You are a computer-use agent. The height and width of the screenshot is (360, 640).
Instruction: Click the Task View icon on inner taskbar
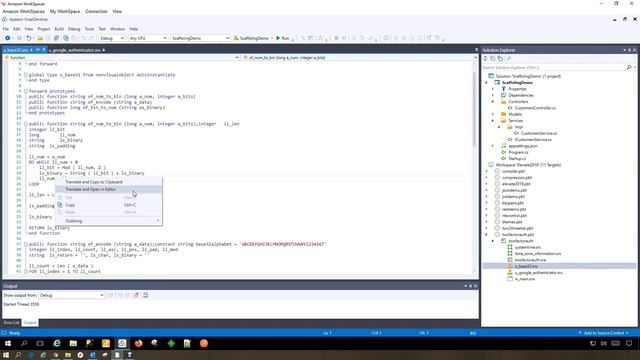[x=40, y=343]
